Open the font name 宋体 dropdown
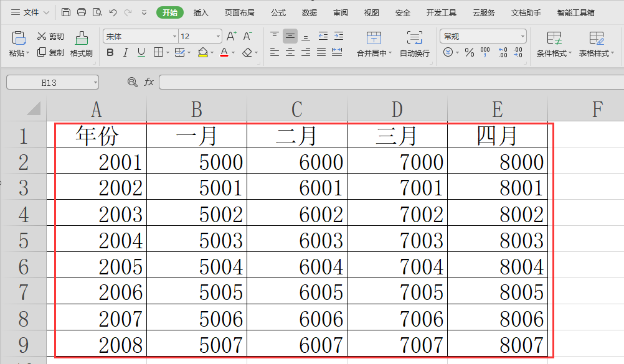This screenshot has height=364, width=624. pos(174,37)
